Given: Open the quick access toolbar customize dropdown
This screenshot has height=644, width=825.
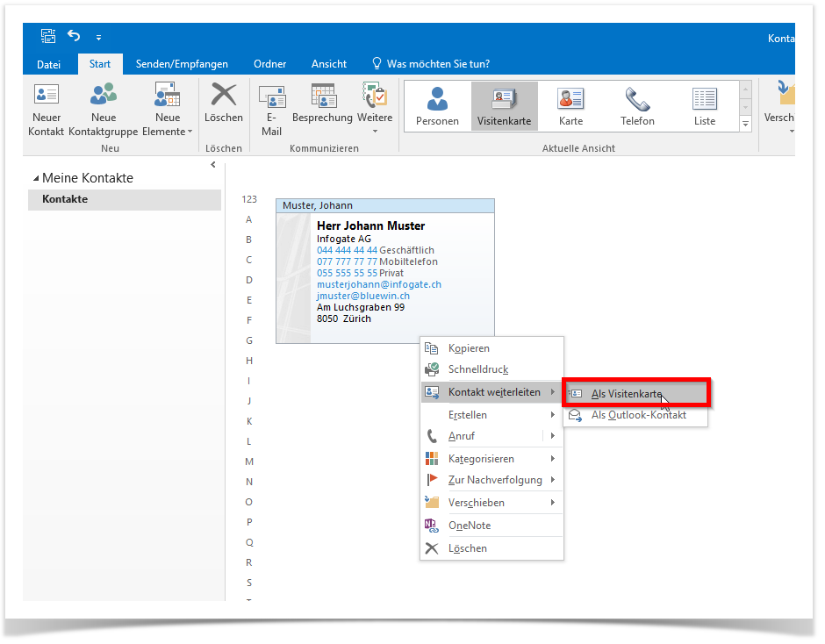Looking at the screenshot, I should tap(98, 38).
